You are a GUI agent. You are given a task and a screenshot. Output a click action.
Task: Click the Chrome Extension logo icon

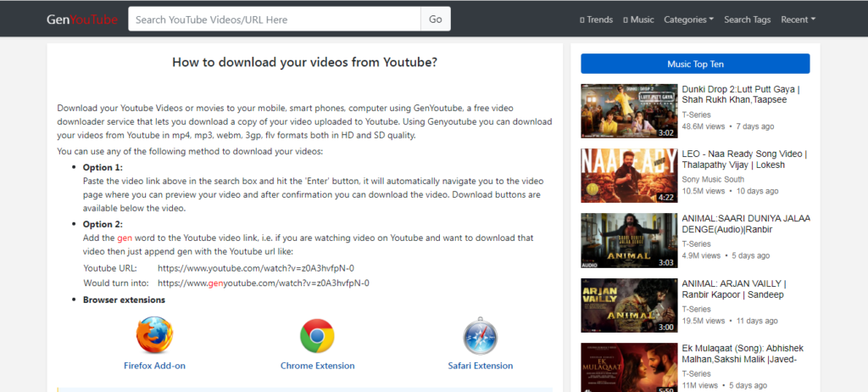[317, 335]
